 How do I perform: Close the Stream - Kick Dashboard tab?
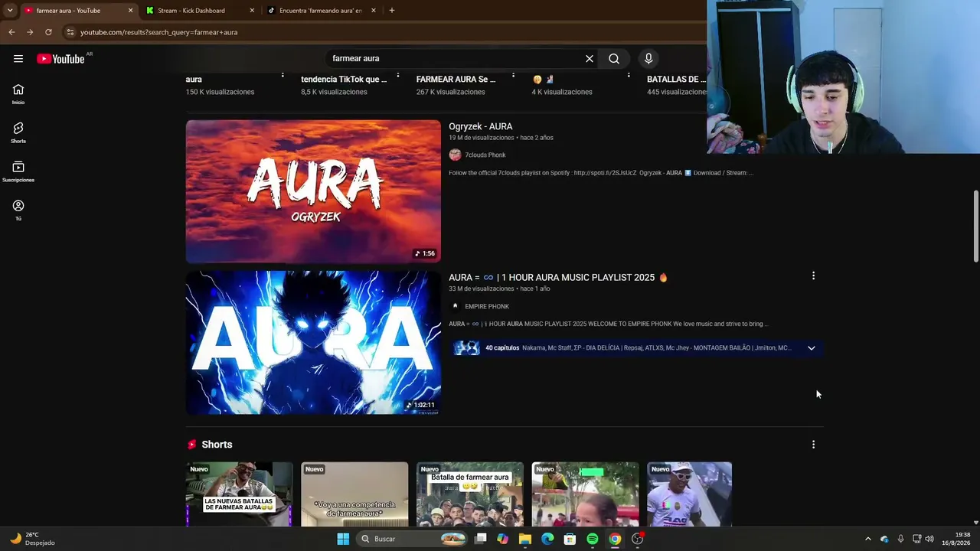pos(252,11)
